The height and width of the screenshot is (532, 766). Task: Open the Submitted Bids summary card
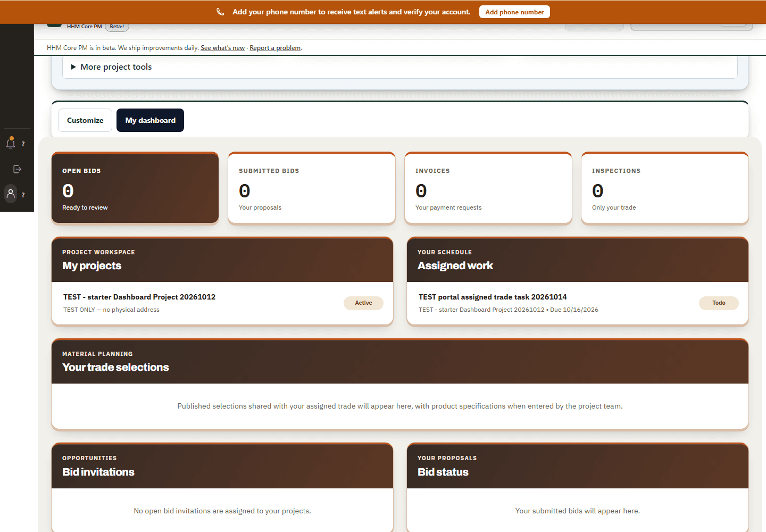click(312, 188)
